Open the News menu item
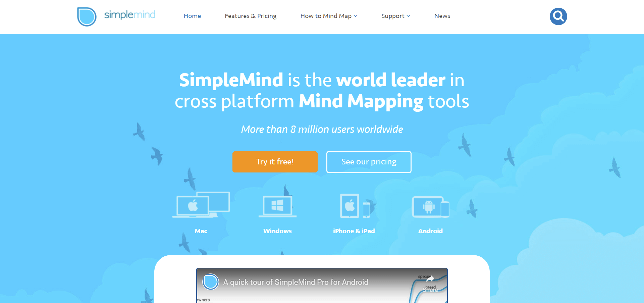Screen dimensions: 644x303 click(x=442, y=16)
